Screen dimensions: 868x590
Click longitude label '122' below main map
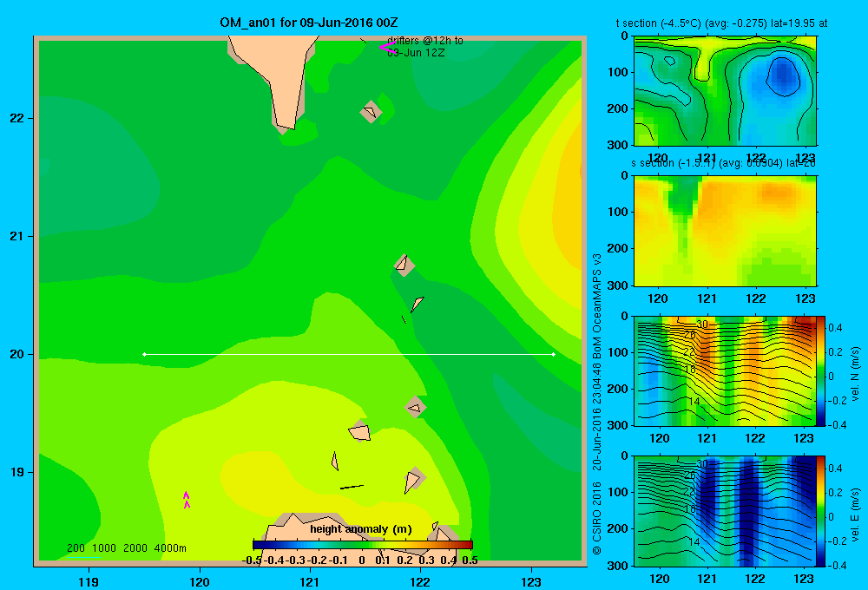[420, 581]
